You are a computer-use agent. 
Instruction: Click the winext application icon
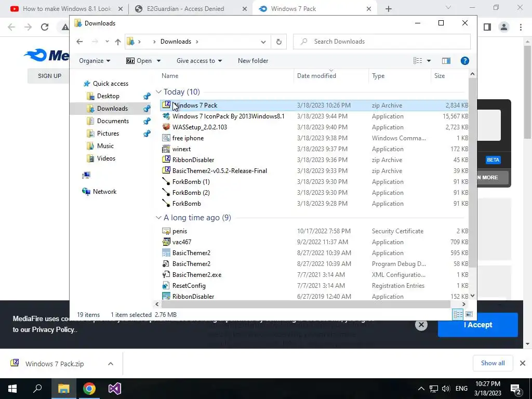[x=166, y=149]
